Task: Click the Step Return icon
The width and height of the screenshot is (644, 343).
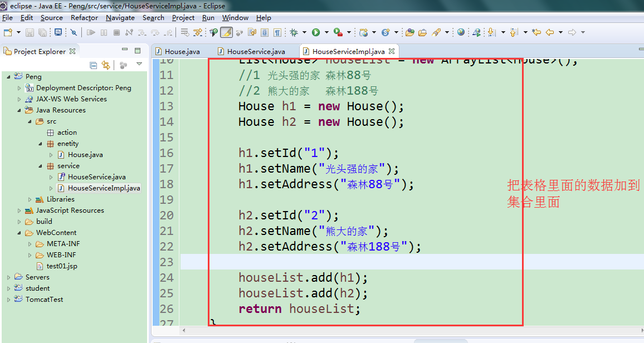Action: point(168,32)
